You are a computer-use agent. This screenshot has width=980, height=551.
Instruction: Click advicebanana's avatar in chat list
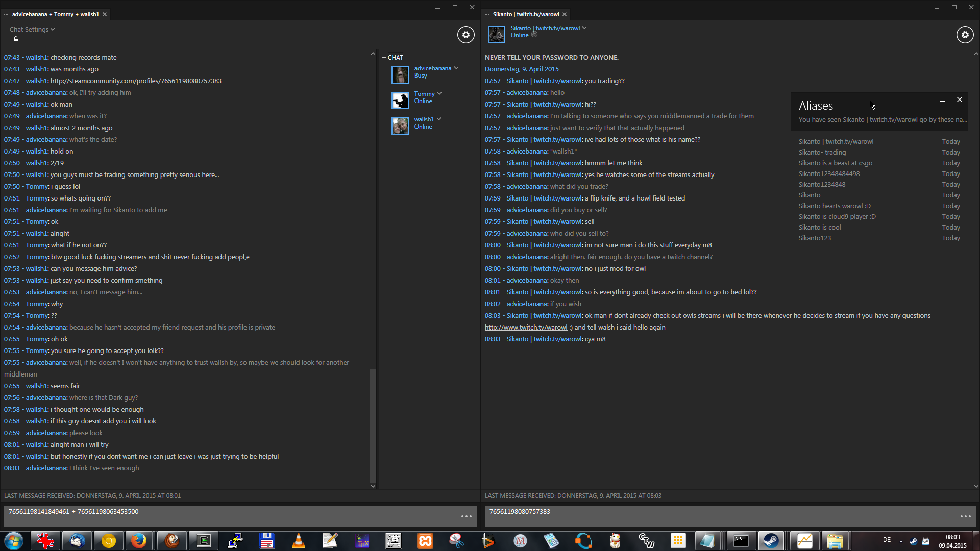click(400, 74)
